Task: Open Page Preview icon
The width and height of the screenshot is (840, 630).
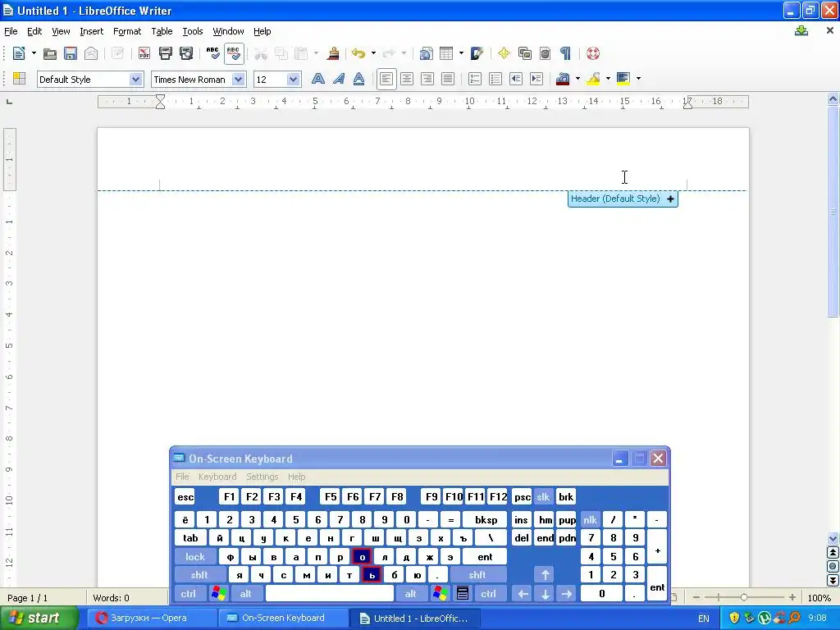Action: 186,53
